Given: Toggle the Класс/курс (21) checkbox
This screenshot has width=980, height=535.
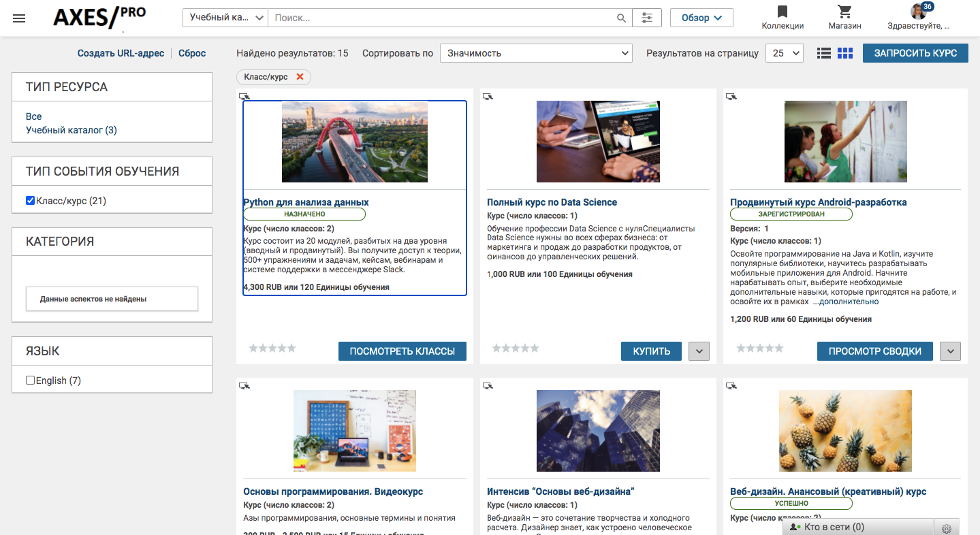Looking at the screenshot, I should coord(30,200).
